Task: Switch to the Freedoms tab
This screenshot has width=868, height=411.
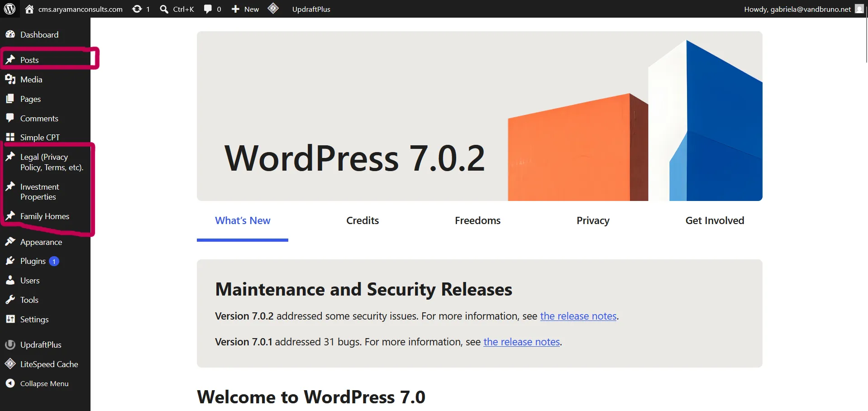Action: pyautogui.click(x=477, y=221)
